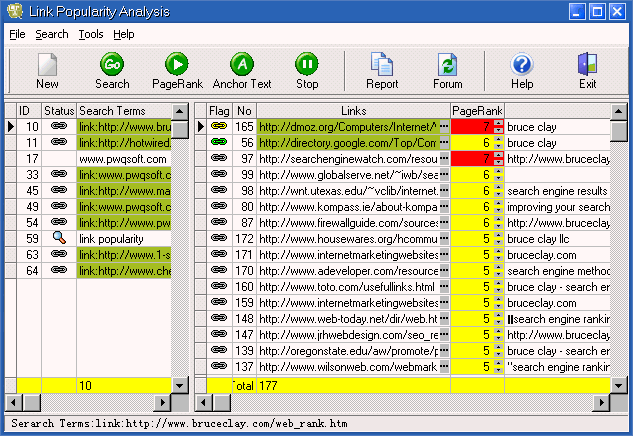Screen dimensions: 633x436
Task: Click left arrow of search terms horizontal scrollbar
Action: (14, 402)
